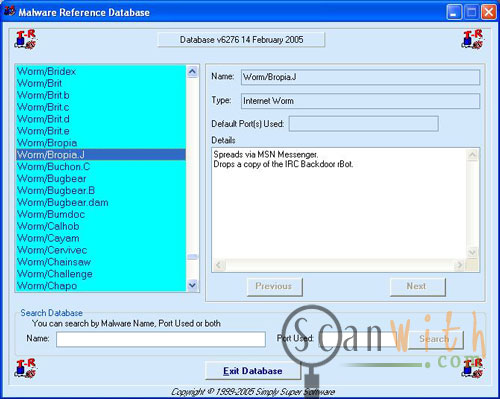Click the Details horizontal scroll right arrow
500x399 pixels.
click(460, 265)
